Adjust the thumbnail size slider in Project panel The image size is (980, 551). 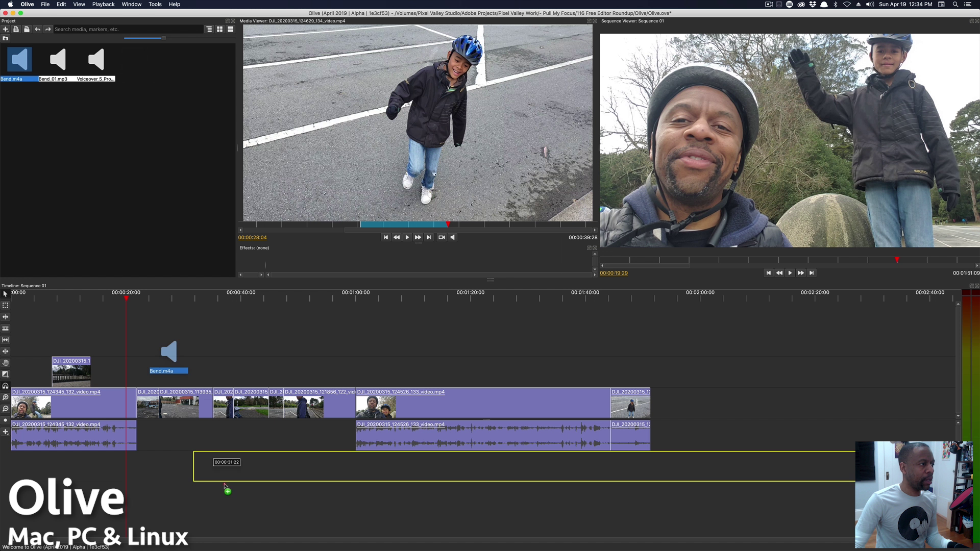point(164,38)
